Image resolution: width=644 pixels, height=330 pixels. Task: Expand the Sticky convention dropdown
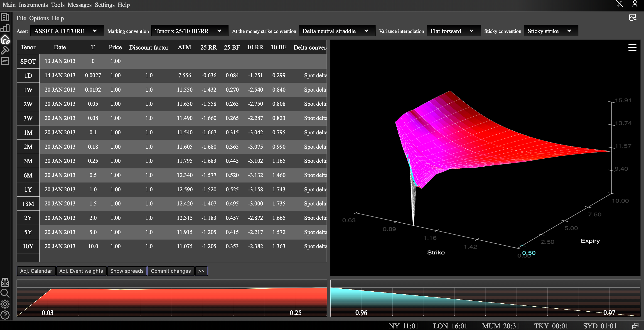click(x=551, y=31)
